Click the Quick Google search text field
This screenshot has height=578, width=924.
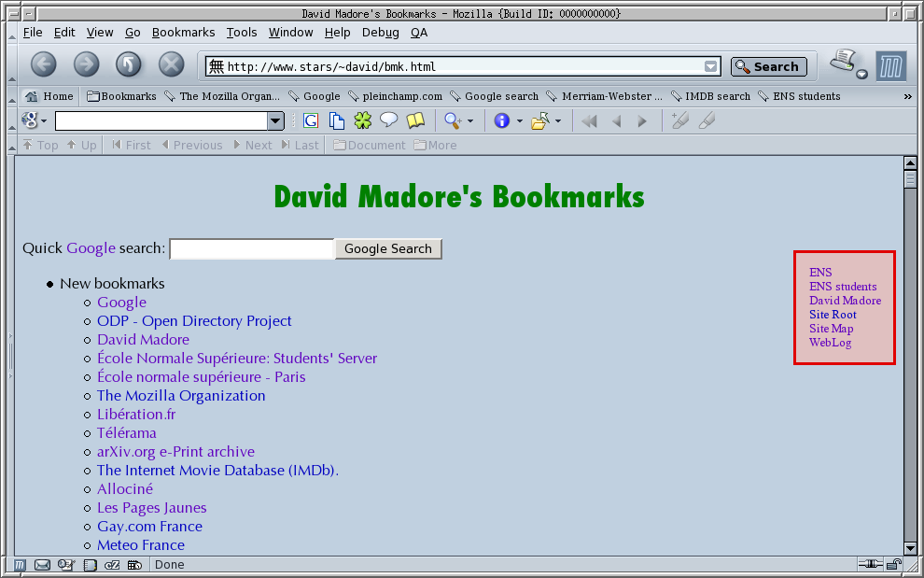(251, 248)
